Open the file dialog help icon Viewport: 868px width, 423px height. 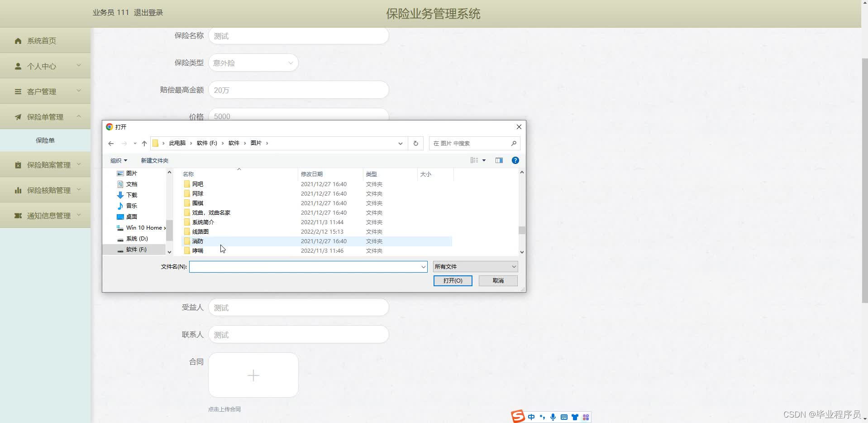pyautogui.click(x=515, y=160)
